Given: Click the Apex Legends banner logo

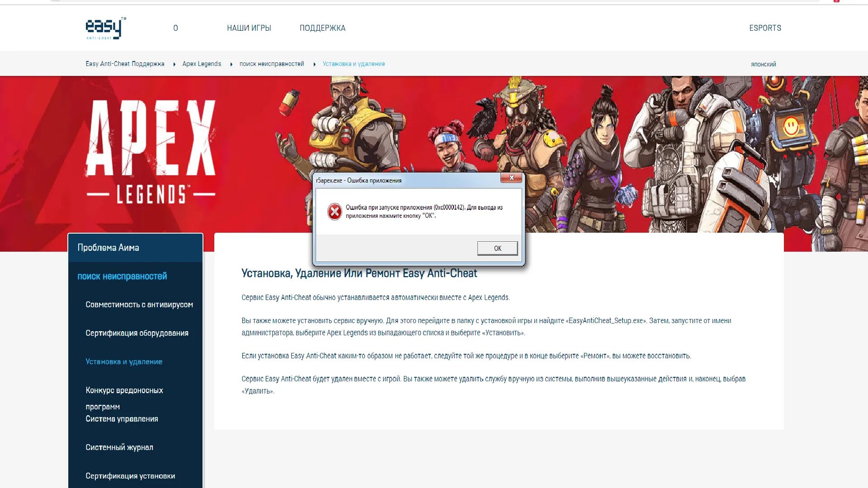Looking at the screenshot, I should pyautogui.click(x=151, y=151).
